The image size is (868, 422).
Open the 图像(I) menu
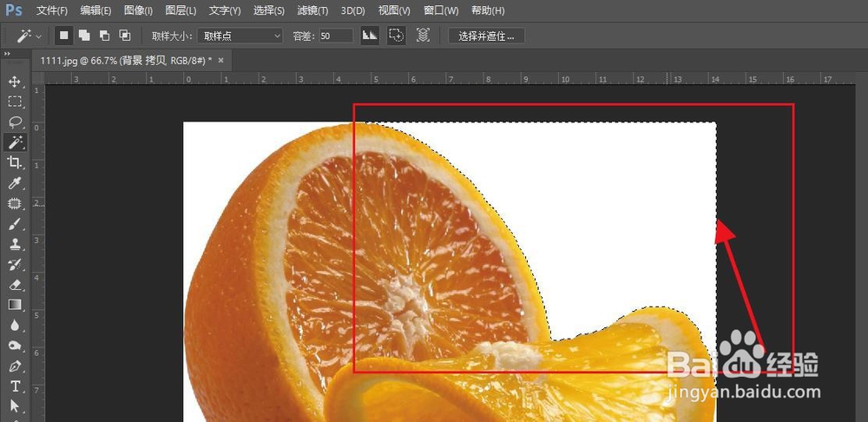(x=138, y=10)
